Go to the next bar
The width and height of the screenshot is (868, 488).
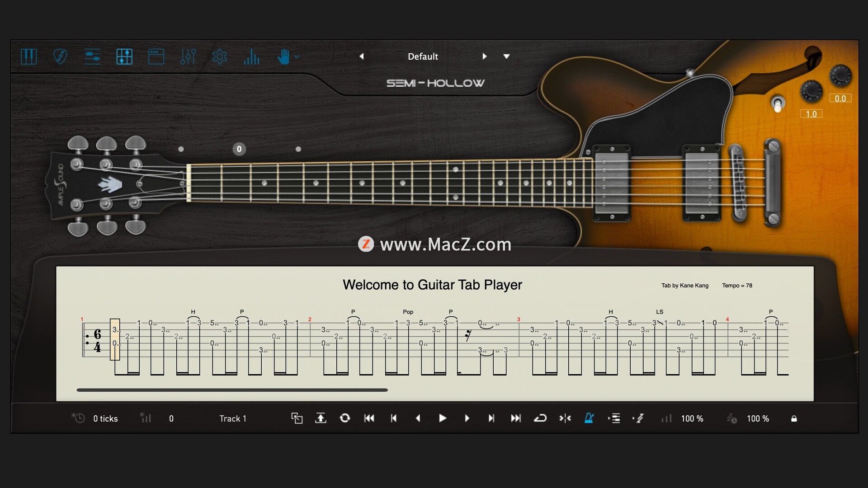(491, 418)
